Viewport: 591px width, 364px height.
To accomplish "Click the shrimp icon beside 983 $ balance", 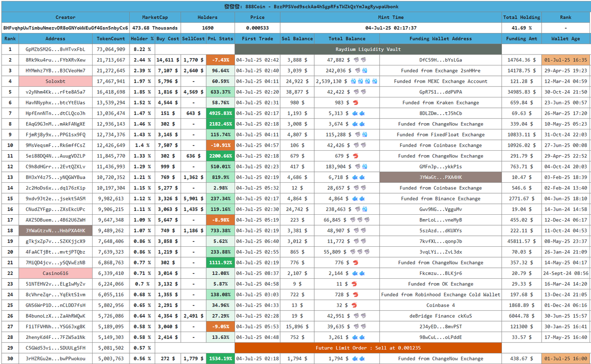I will [355, 102].
